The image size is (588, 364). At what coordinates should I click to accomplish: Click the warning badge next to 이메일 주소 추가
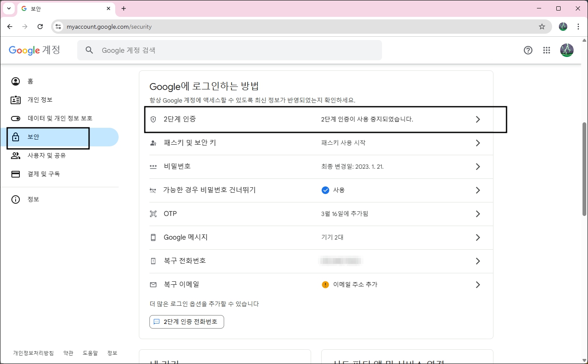point(325,284)
